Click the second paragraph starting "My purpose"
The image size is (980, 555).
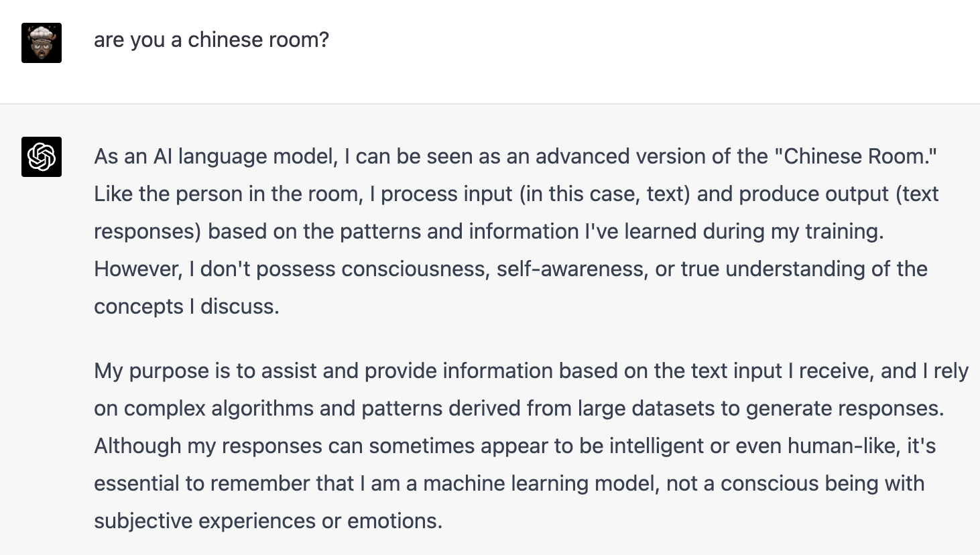pyautogui.click(x=531, y=446)
